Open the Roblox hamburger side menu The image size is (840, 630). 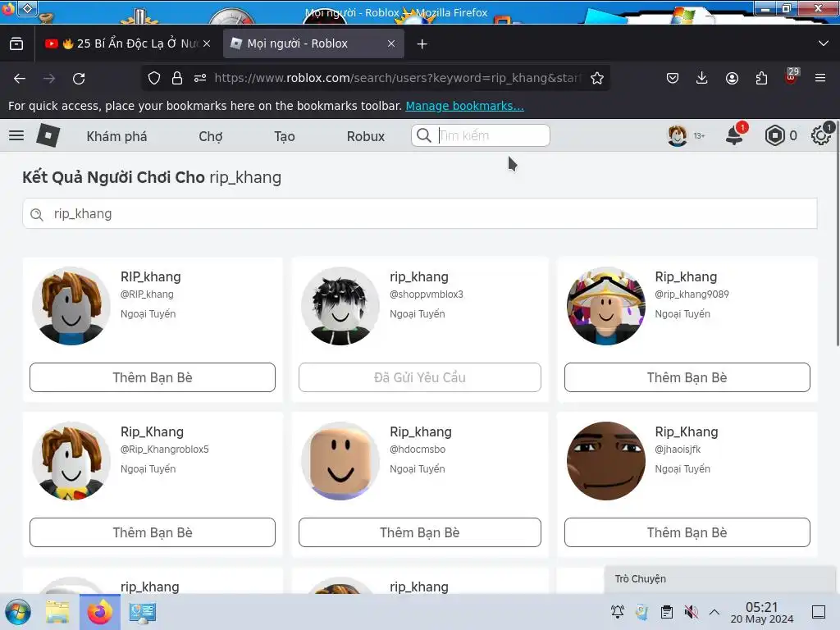[x=16, y=135]
